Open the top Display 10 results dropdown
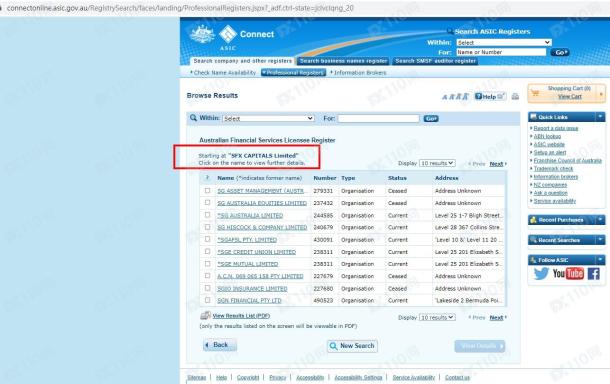The height and width of the screenshot is (384, 610). coord(437,163)
